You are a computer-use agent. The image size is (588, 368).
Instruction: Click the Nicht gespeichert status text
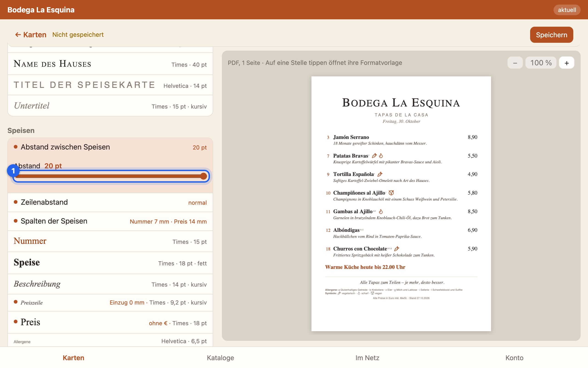[78, 34]
